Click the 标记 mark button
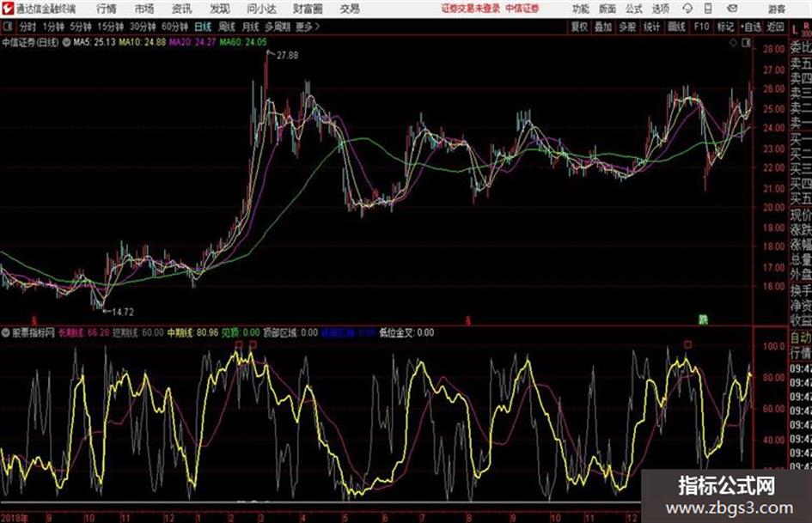The width and height of the screenshot is (812, 523). pos(725,27)
